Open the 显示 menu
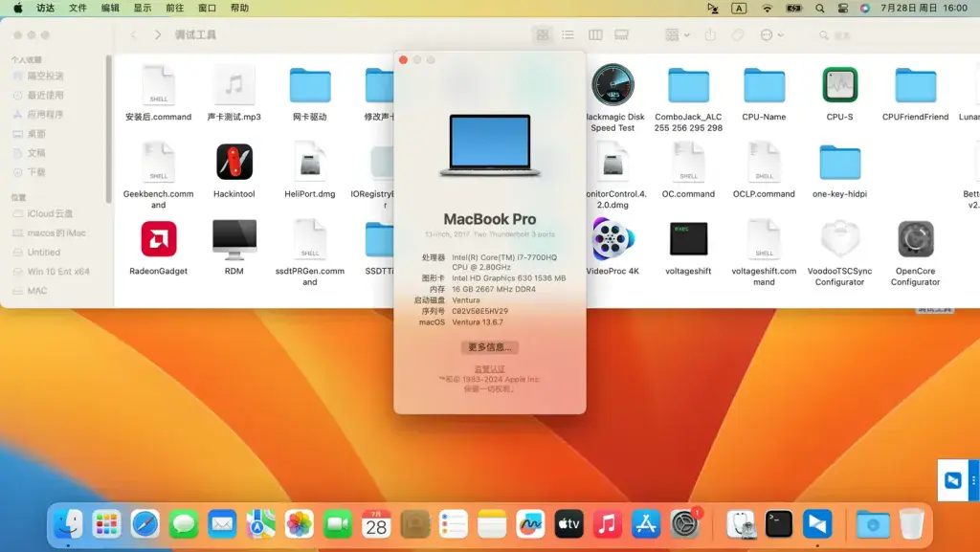 tap(143, 8)
